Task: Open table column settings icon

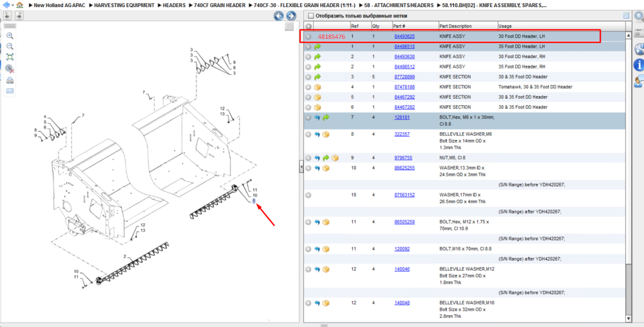Action: [x=626, y=16]
